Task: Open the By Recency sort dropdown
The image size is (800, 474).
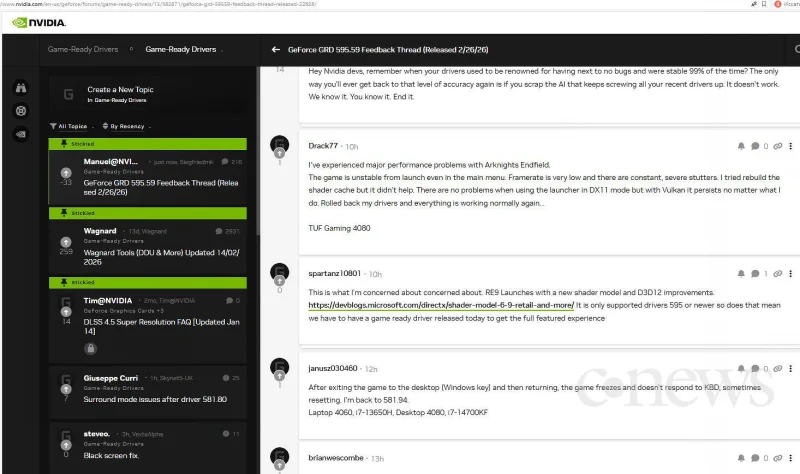Action: tap(127, 126)
